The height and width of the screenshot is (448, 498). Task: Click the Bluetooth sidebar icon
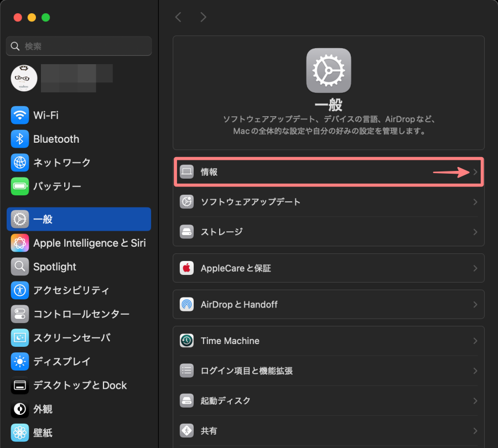(20, 139)
